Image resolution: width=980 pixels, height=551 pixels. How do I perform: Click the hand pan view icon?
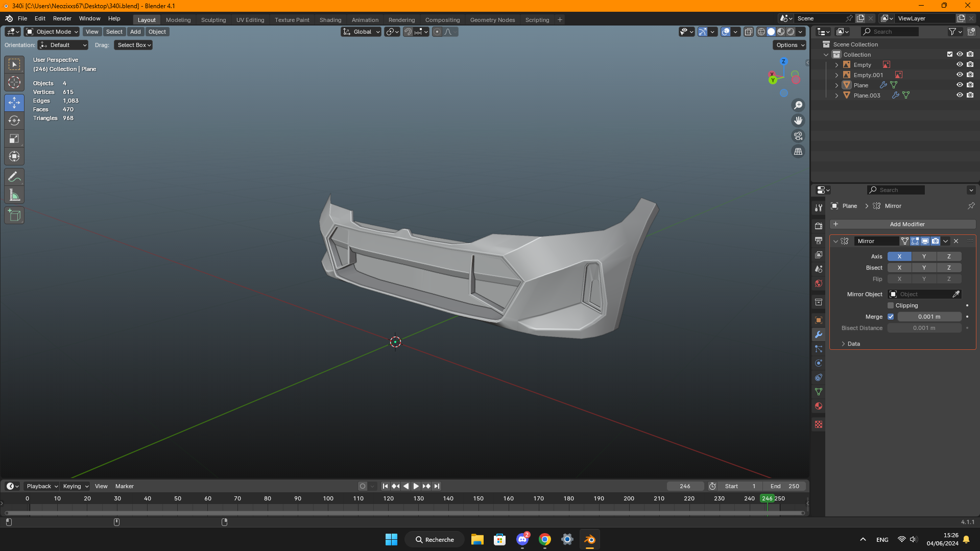(x=798, y=121)
